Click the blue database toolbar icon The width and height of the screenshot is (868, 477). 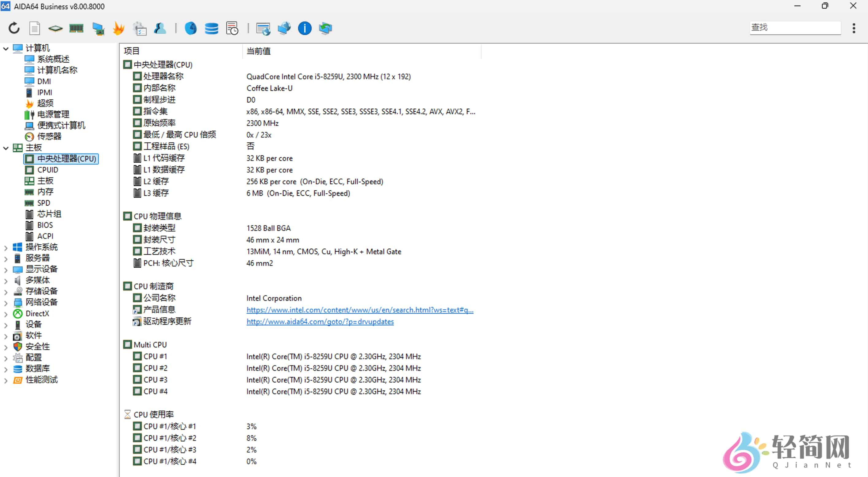pos(211,28)
